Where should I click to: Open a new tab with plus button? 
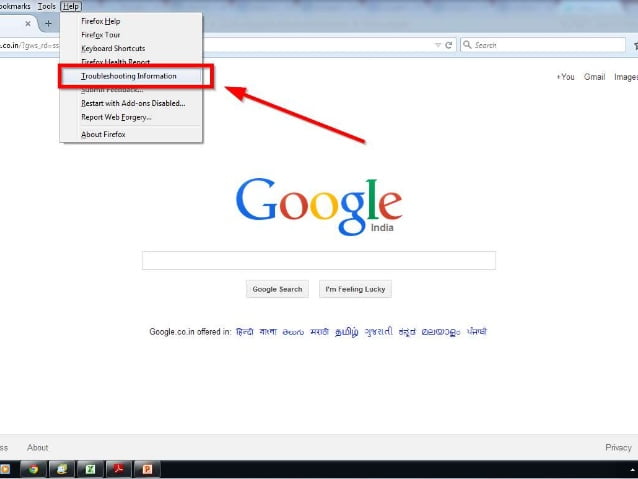[x=48, y=24]
